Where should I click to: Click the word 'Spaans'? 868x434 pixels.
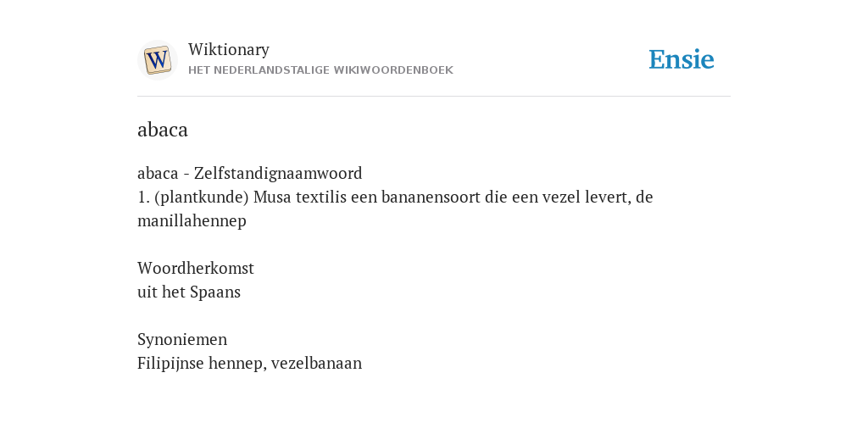(215, 292)
